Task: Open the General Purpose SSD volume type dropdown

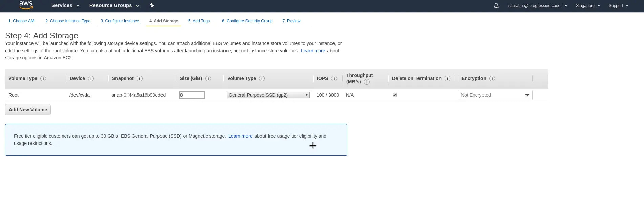Action: (x=268, y=95)
